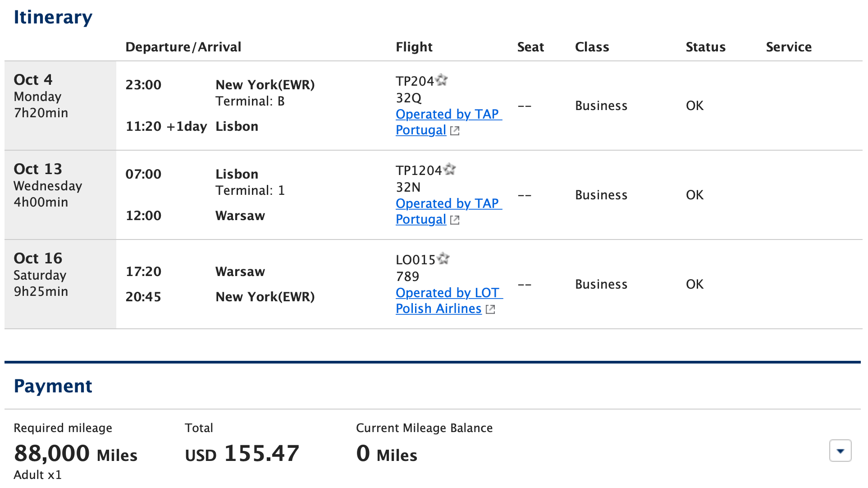Expand the Payment details dropdown arrow
Screen dimensions: 868x488
click(840, 451)
